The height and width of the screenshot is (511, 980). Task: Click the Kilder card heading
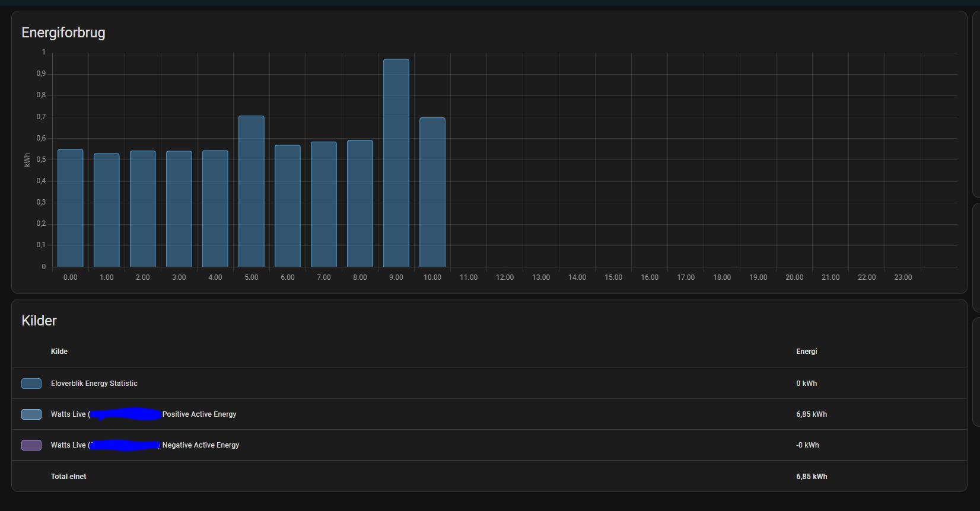39,321
